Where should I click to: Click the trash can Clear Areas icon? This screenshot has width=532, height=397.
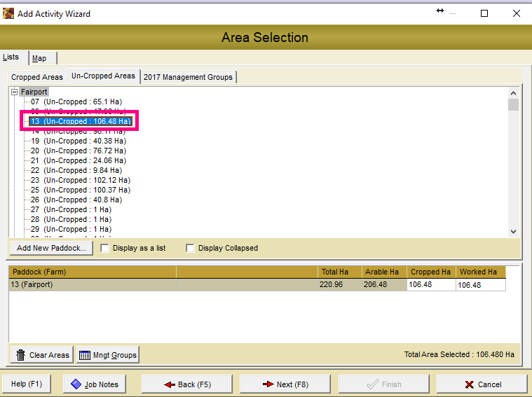[x=21, y=355]
